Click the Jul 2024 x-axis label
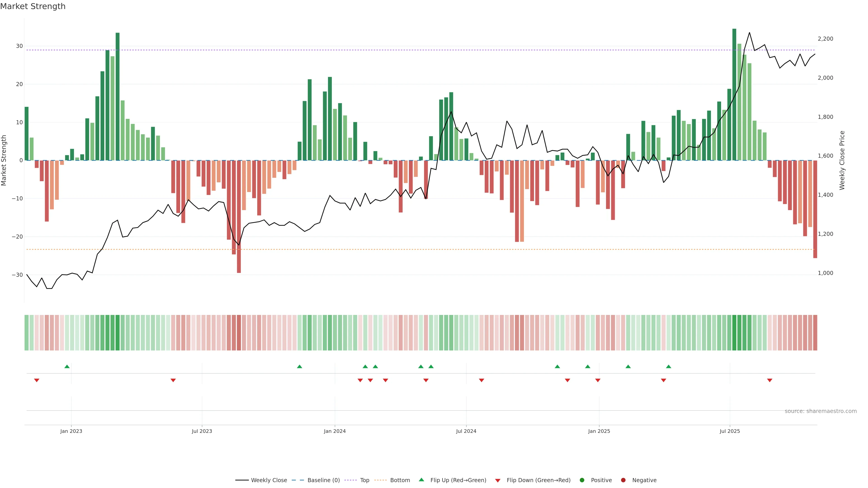This screenshot has width=868, height=488. coord(466,431)
